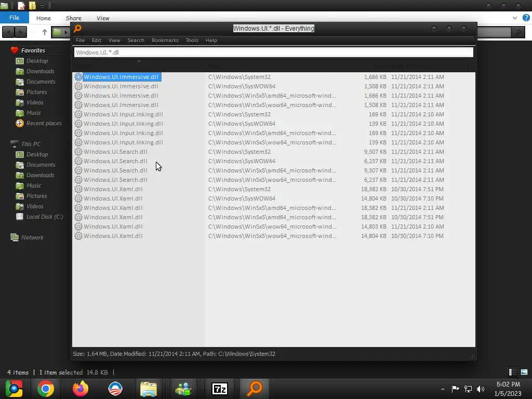Image resolution: width=532 pixels, height=399 pixels.
Task: Go up one folder level in Explorer
Action: [x=45, y=32]
